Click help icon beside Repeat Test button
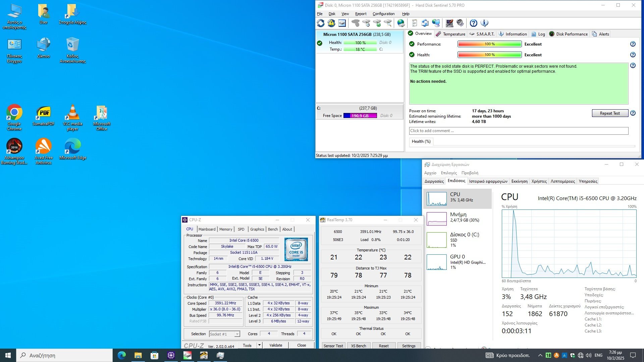This screenshot has height=362, width=644. coord(633,113)
